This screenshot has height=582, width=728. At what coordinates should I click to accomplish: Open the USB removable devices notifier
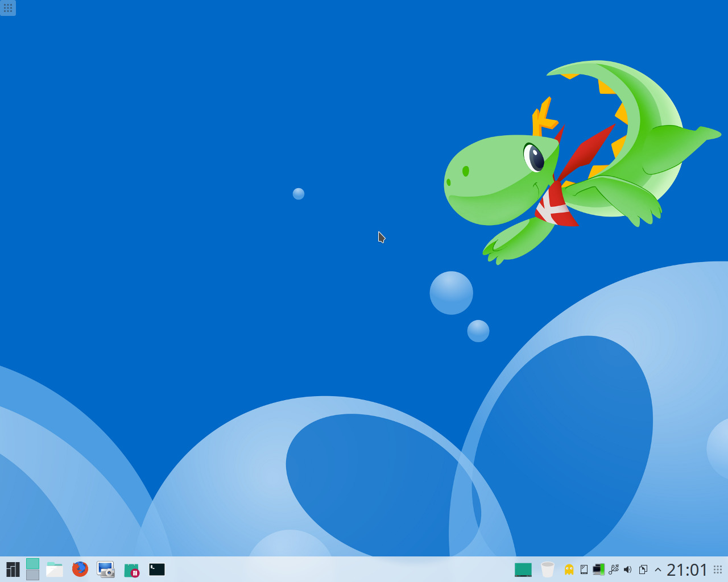pyautogui.click(x=613, y=569)
